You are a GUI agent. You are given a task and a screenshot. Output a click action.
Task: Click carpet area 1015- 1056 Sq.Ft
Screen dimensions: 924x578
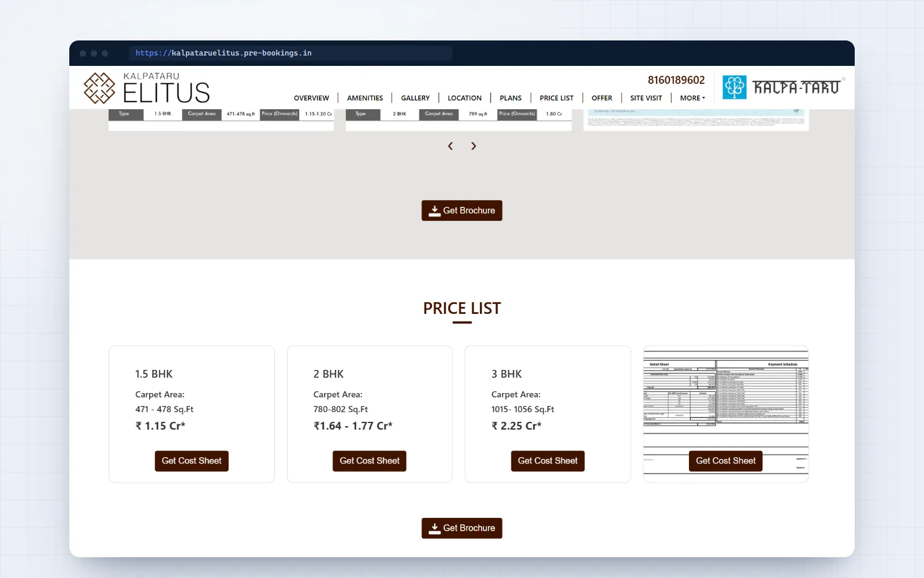point(523,409)
